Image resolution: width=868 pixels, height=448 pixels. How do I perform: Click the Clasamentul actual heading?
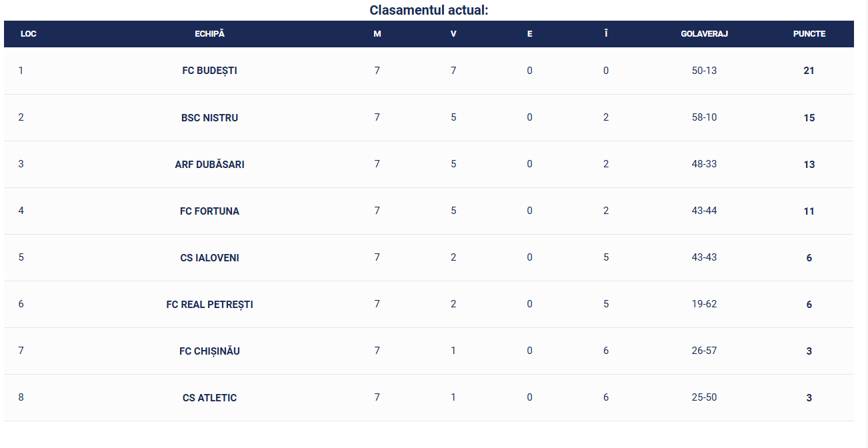click(x=429, y=10)
